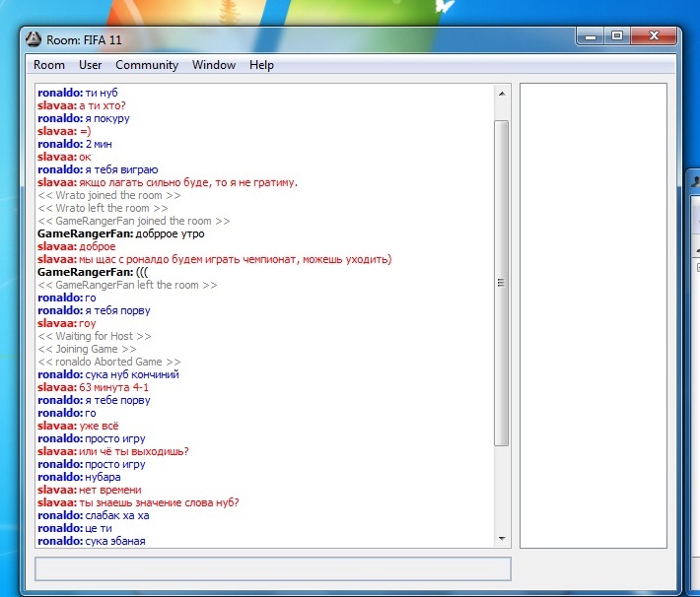Click the slavaa message about 'играть чемпионат'
The image size is (700, 597).
[x=215, y=259]
